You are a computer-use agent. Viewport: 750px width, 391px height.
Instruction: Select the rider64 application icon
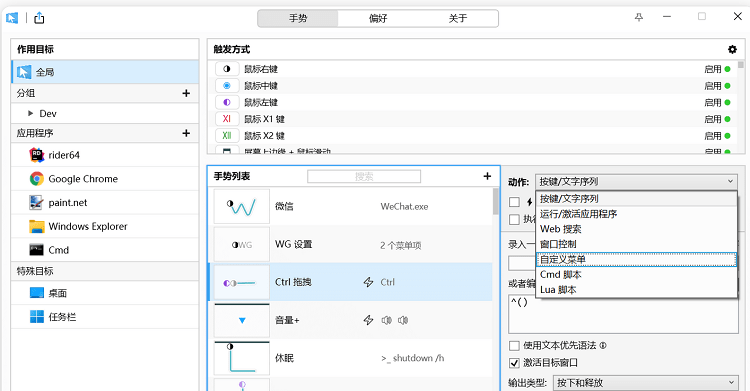(37, 155)
